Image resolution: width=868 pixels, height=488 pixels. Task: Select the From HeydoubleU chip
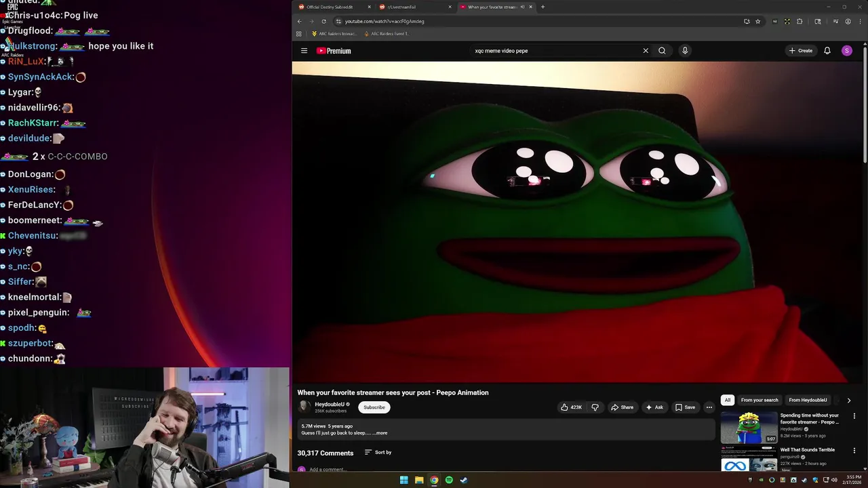click(808, 400)
